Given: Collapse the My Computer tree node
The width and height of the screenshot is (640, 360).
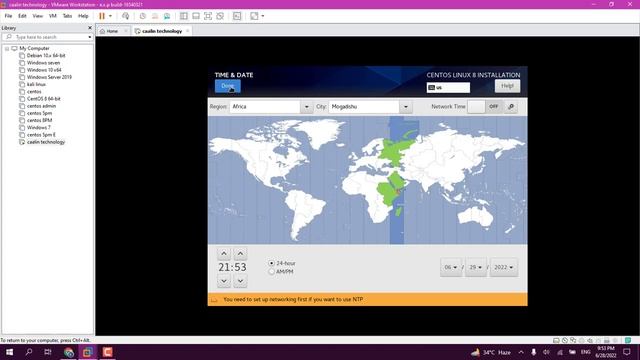Looking at the screenshot, I should [x=7, y=49].
